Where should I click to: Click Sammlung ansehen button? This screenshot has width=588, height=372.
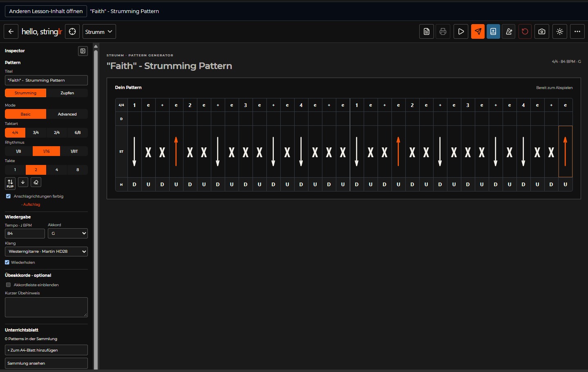tap(46, 363)
